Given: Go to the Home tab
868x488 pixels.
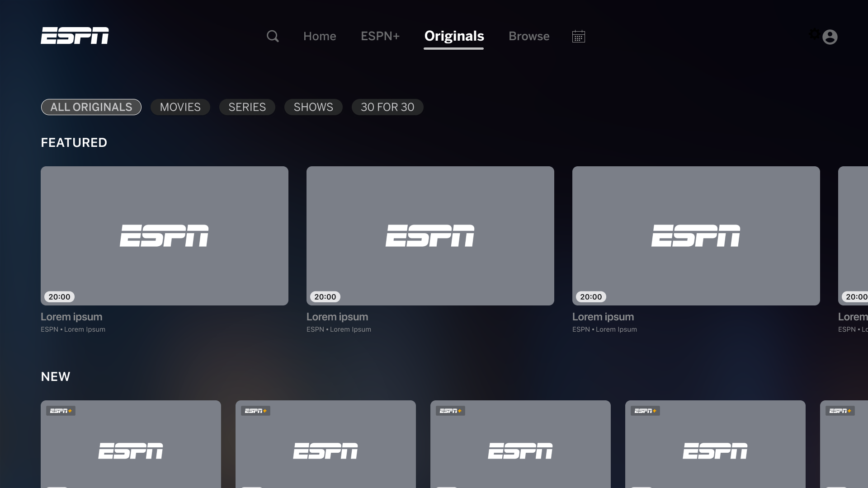Looking at the screenshot, I should coord(320,36).
